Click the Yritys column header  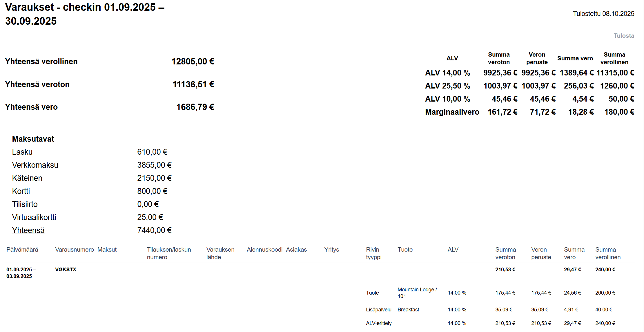[x=331, y=250]
